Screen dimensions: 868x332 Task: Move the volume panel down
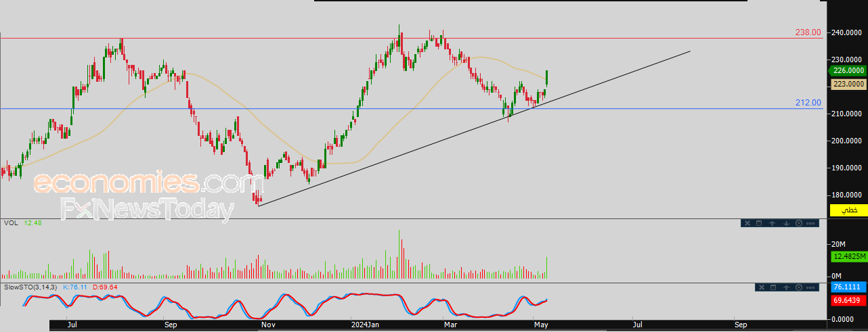(x=786, y=223)
